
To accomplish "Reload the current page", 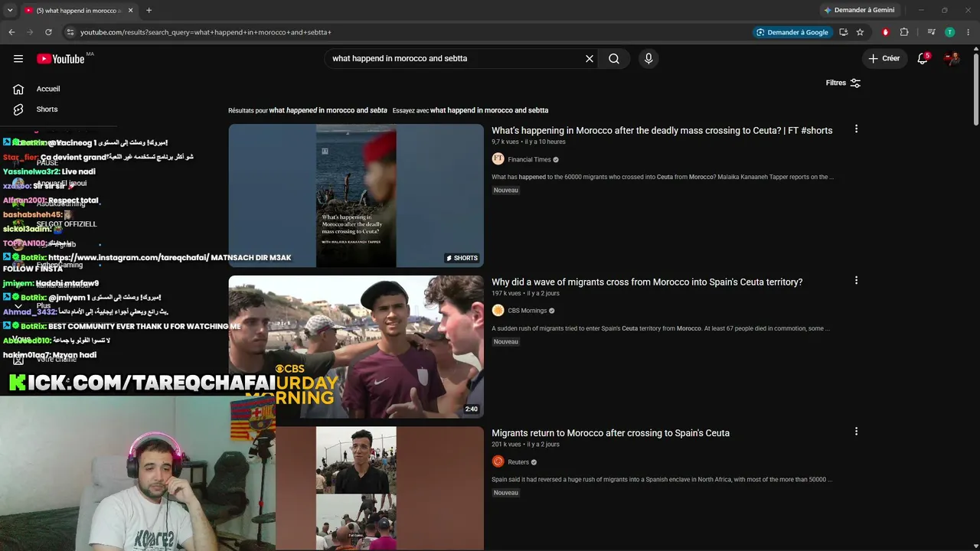I will click(x=48, y=32).
